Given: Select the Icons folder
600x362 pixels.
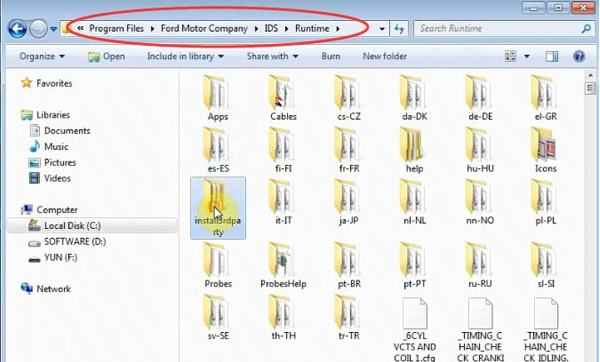Looking at the screenshot, I should (546, 150).
